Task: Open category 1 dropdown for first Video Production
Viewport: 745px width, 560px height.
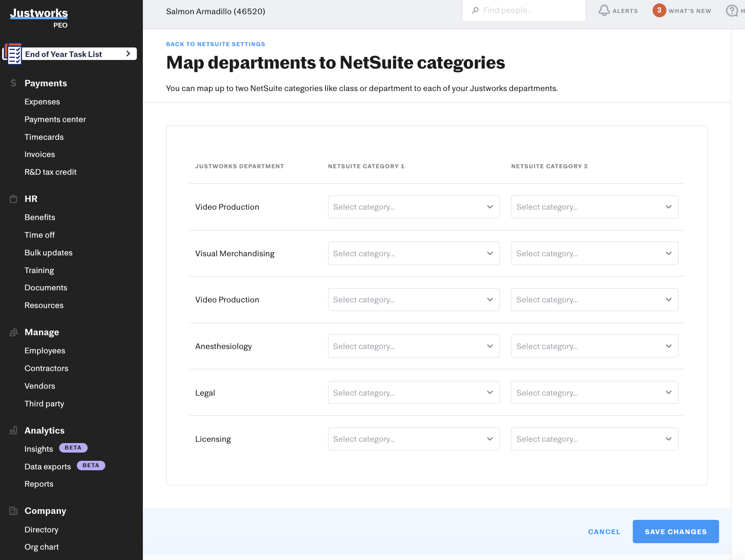Action: tap(414, 207)
